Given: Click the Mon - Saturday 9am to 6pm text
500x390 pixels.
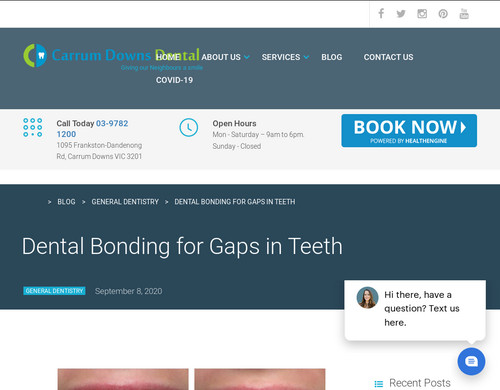Looking at the screenshot, I should coord(258,135).
